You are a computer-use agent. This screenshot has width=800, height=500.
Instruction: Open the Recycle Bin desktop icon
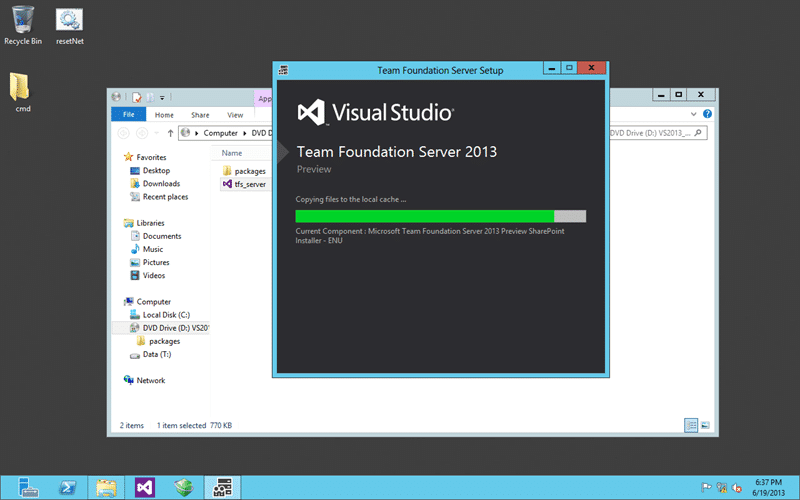point(22,26)
